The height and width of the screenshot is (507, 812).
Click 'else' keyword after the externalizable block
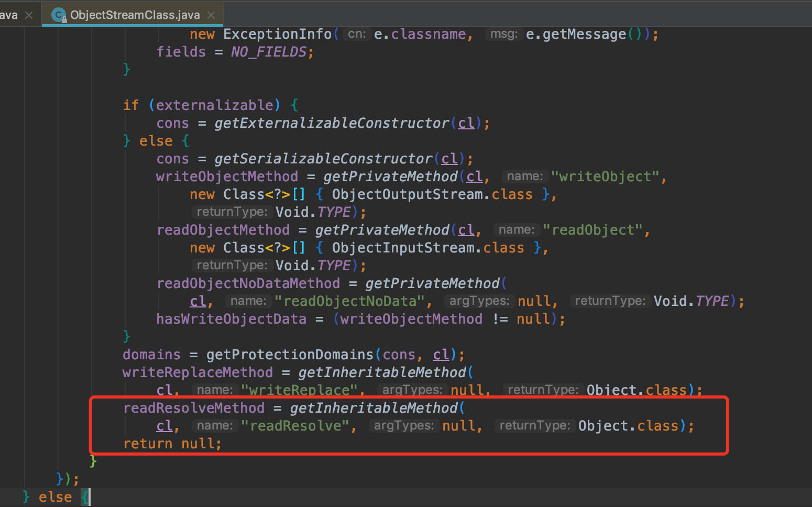tap(156, 141)
